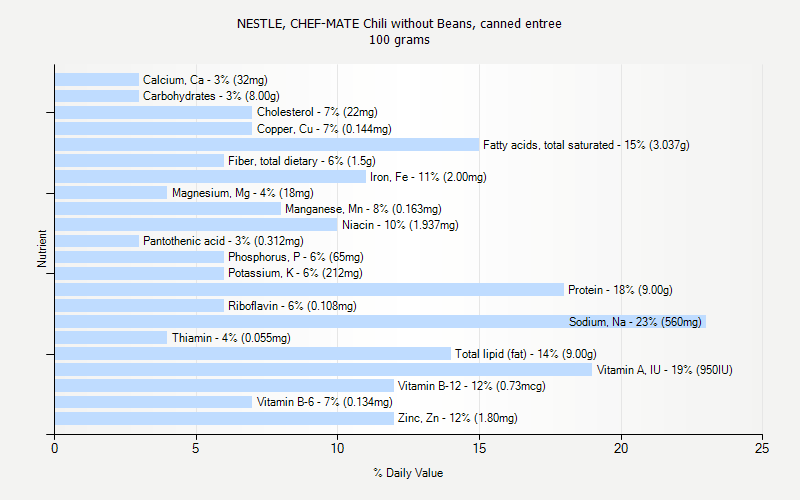Click the x-axis tick label '25'
The width and height of the screenshot is (800, 500).
[762, 449]
